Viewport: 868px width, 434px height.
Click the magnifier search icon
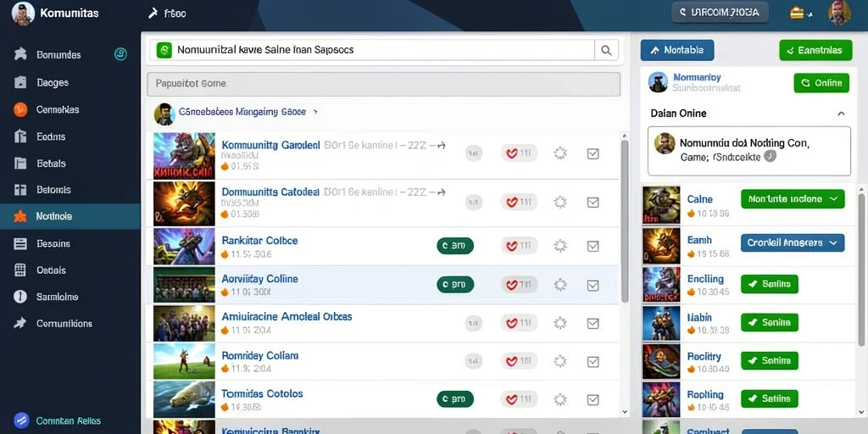[x=606, y=50]
